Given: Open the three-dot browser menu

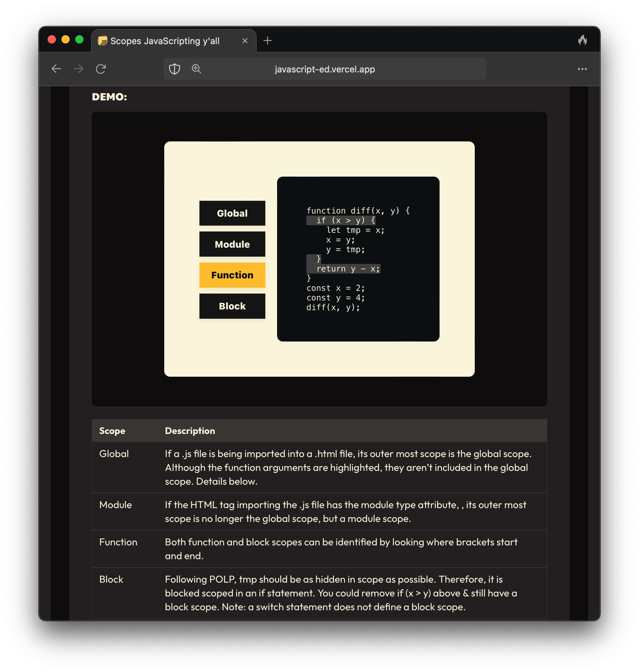Looking at the screenshot, I should (582, 69).
